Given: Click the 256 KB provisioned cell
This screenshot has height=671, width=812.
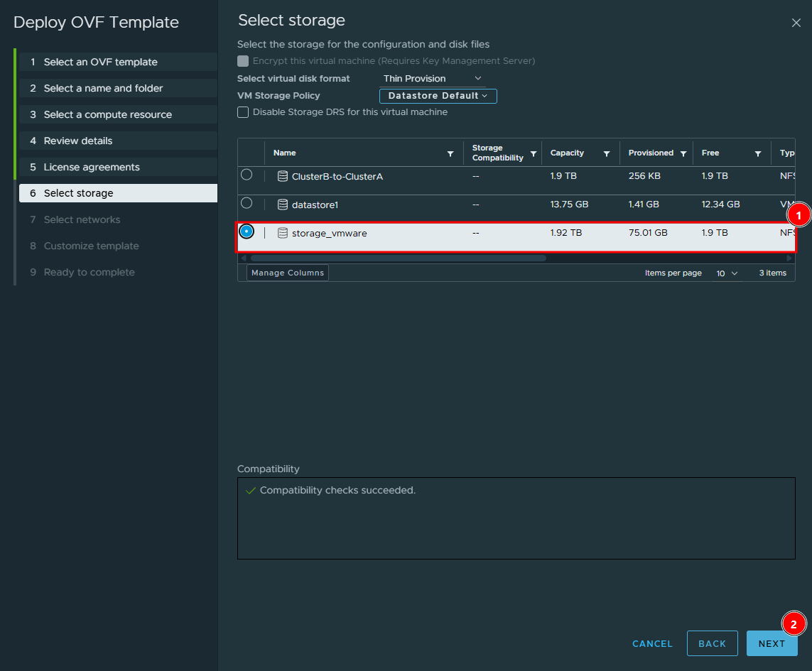Looking at the screenshot, I should point(644,176).
